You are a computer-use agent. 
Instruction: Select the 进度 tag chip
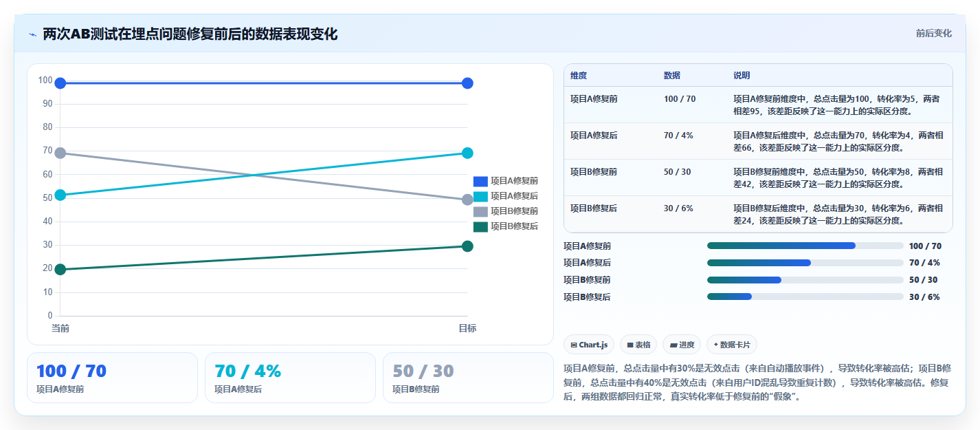682,345
